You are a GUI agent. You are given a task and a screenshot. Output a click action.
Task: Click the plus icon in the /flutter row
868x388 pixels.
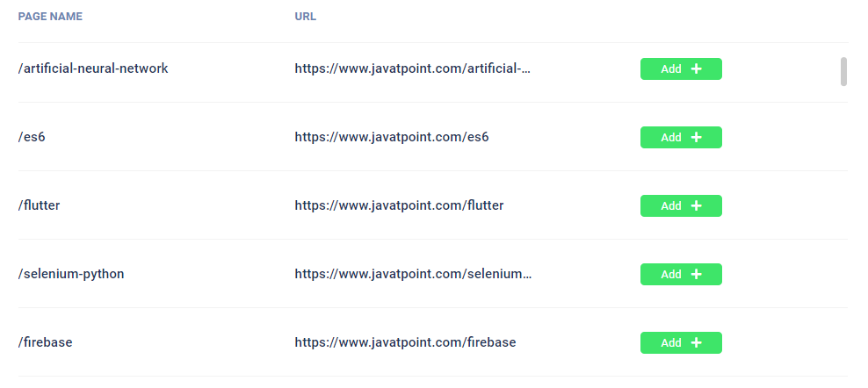697,206
